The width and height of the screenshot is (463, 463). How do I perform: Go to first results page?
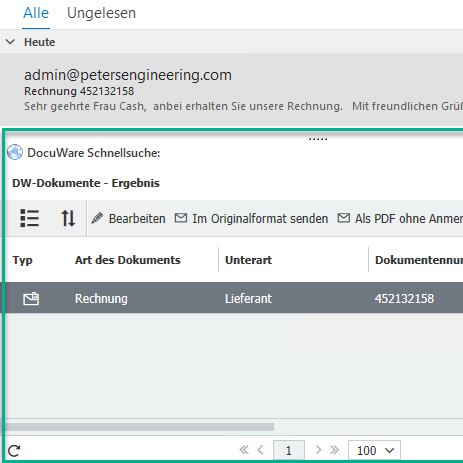pos(244,450)
